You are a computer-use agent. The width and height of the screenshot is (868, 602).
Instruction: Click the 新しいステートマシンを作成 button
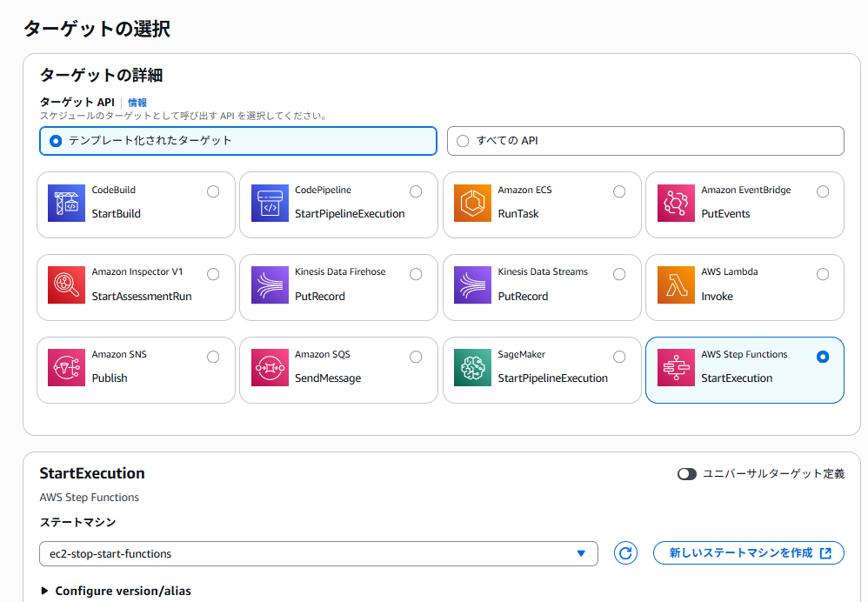(x=748, y=553)
